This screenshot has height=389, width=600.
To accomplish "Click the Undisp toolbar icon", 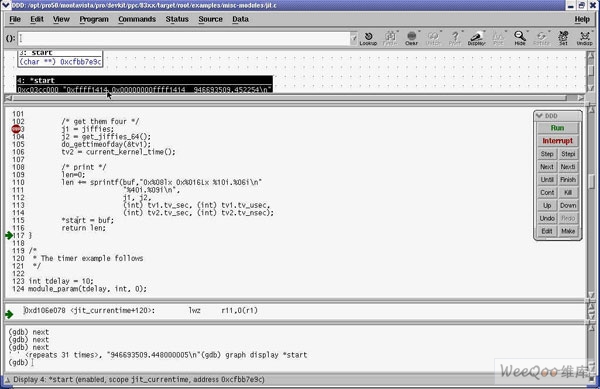I will [584, 38].
